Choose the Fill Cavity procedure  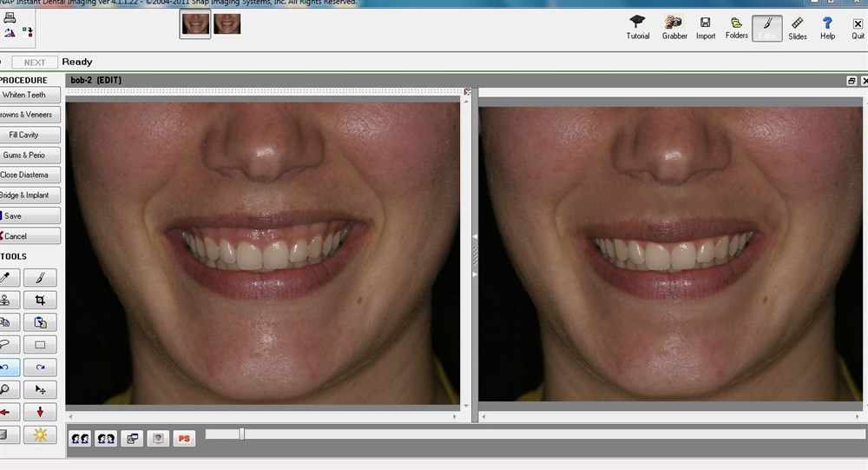(30, 135)
